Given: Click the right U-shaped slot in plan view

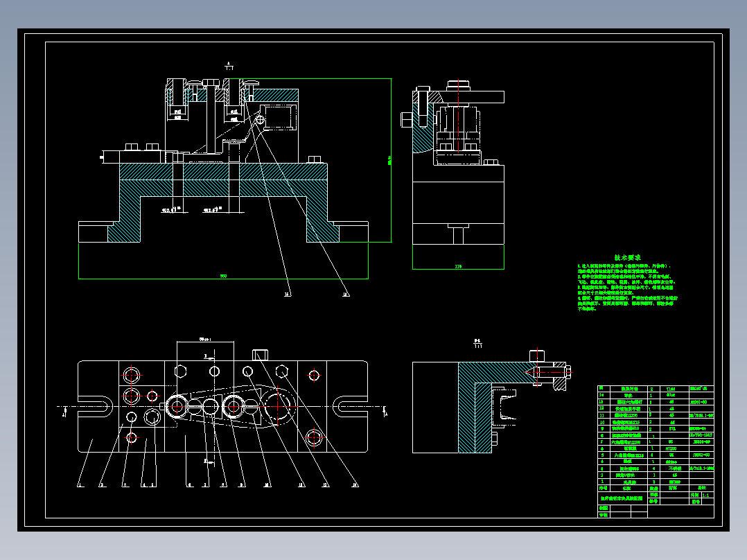Looking at the screenshot, I should coord(350,407).
